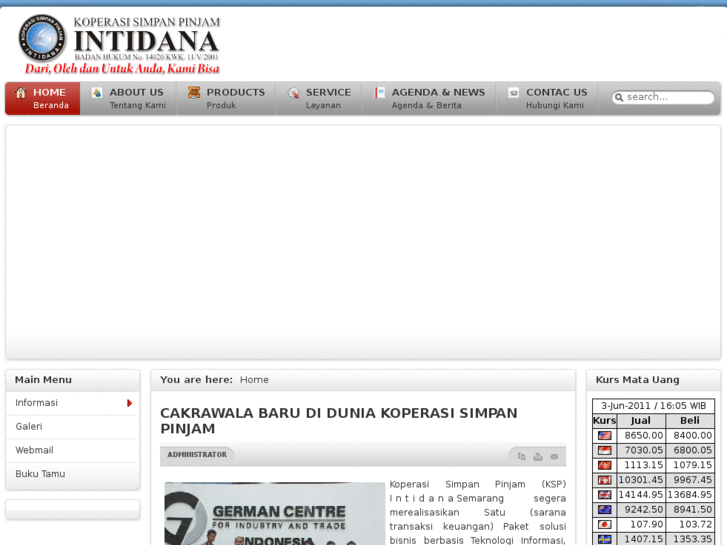The width and height of the screenshot is (727, 545).
Task: Click the Swiss flag in currency table
Action: click(x=605, y=480)
